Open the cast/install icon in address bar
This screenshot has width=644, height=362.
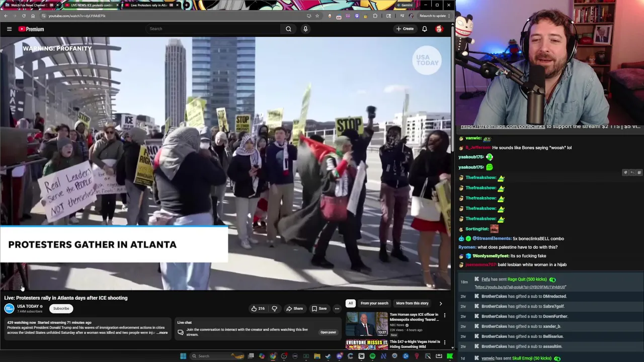(x=309, y=16)
